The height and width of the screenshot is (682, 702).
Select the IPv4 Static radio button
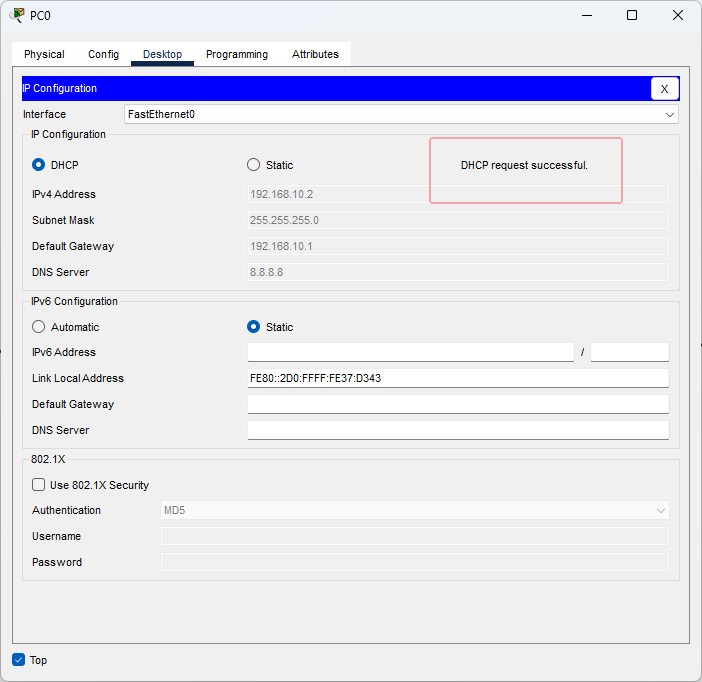point(254,165)
